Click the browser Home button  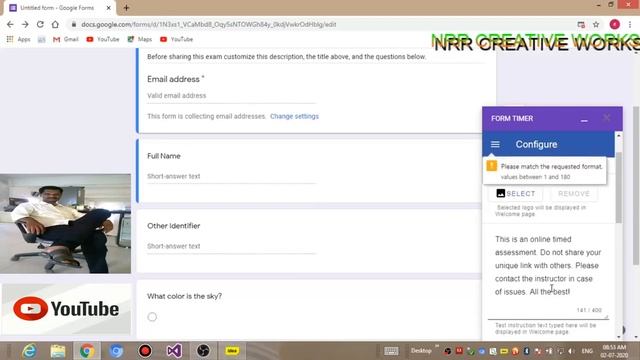point(55,24)
